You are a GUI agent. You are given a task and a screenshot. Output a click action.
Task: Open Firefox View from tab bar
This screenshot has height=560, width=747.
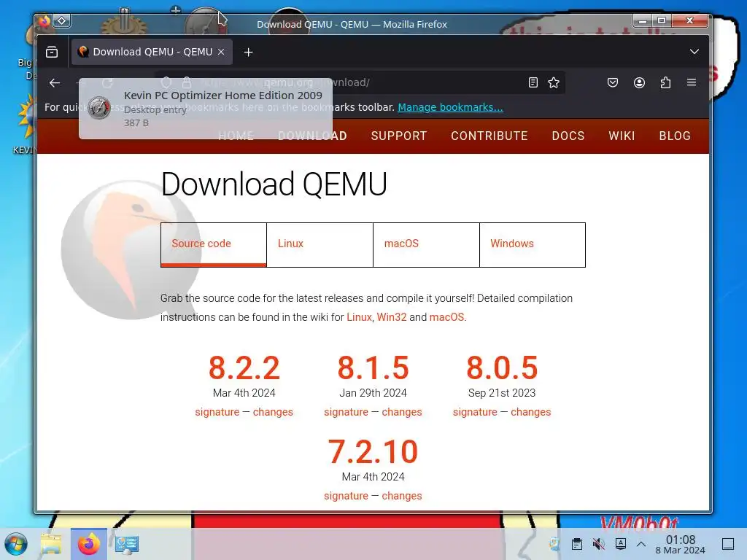[x=52, y=52]
